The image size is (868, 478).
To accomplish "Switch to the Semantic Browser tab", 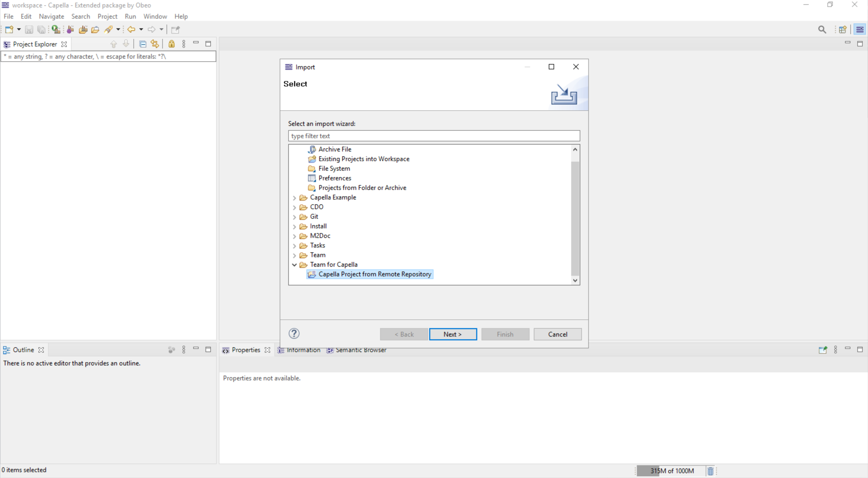I will click(x=360, y=350).
